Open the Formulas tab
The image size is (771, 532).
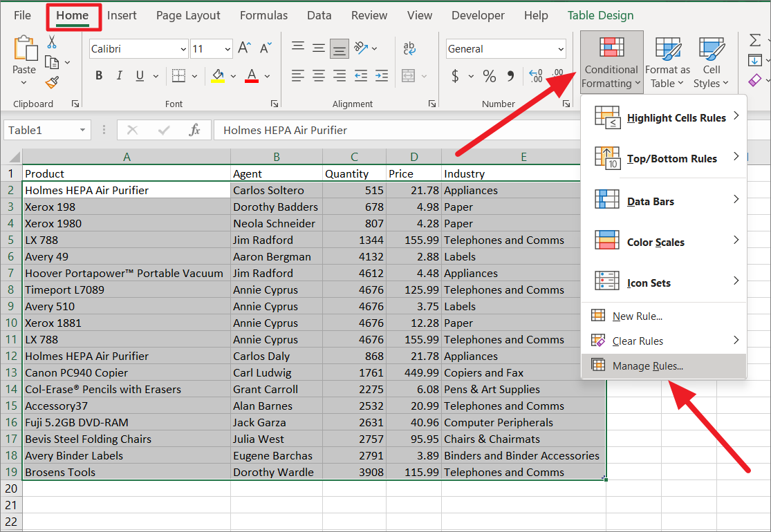(263, 16)
